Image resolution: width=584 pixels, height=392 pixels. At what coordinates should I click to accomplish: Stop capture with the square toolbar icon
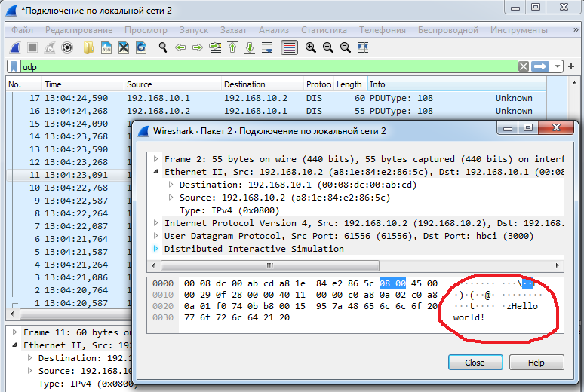pos(32,47)
